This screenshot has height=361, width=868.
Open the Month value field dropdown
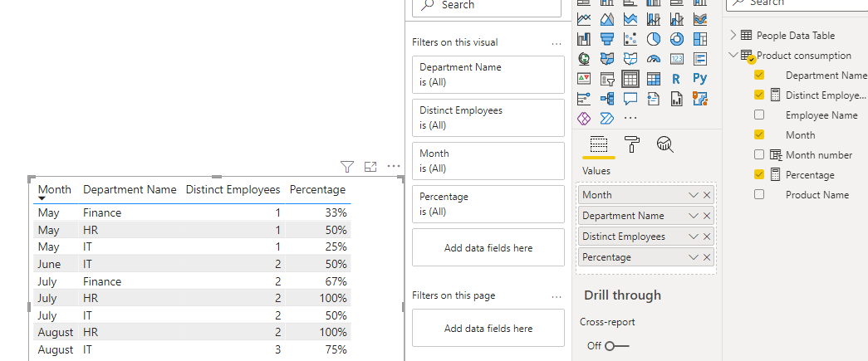pos(693,195)
